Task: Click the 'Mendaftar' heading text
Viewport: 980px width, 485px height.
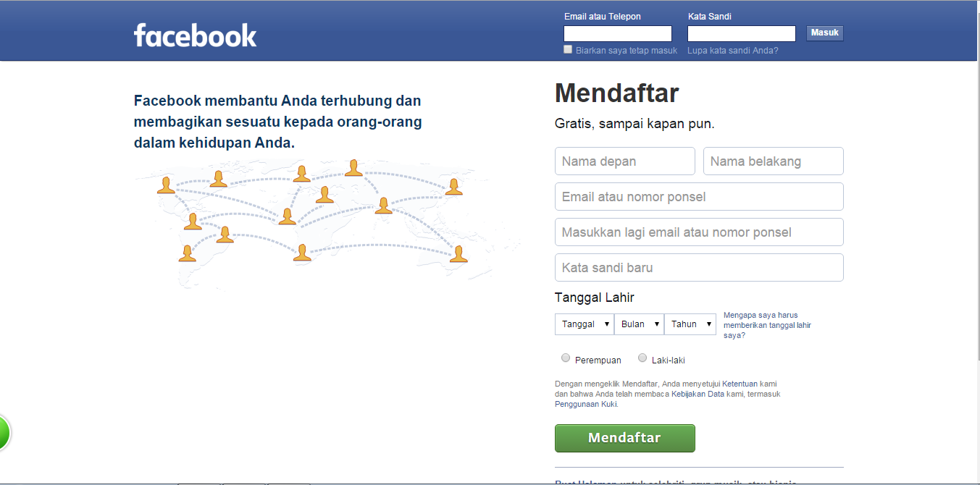Action: [x=617, y=93]
